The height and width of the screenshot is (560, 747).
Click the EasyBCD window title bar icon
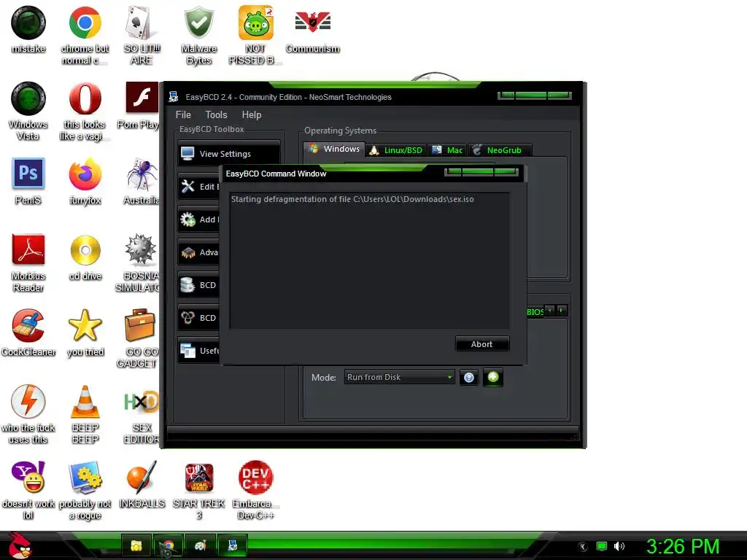(174, 97)
